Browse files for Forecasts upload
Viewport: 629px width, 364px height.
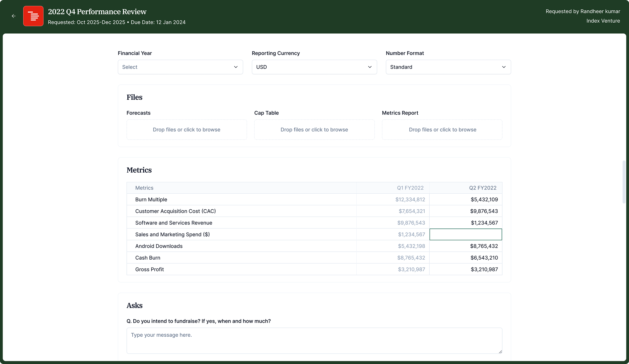(x=186, y=130)
